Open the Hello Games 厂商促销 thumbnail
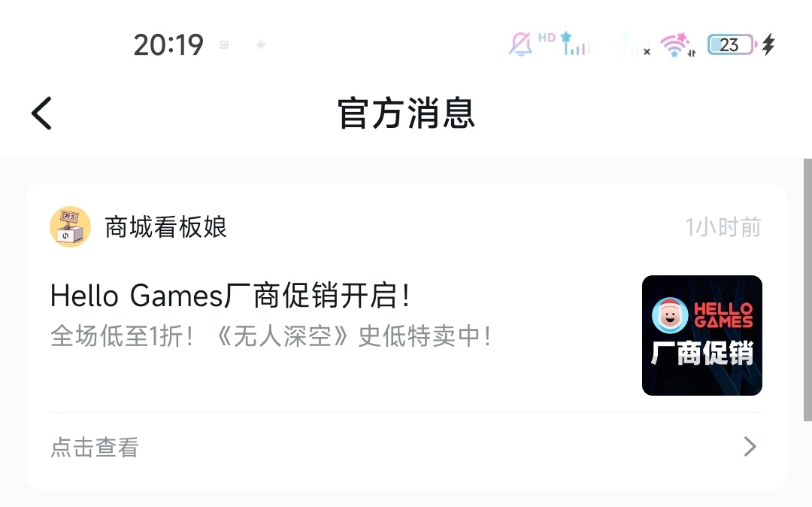 [701, 335]
